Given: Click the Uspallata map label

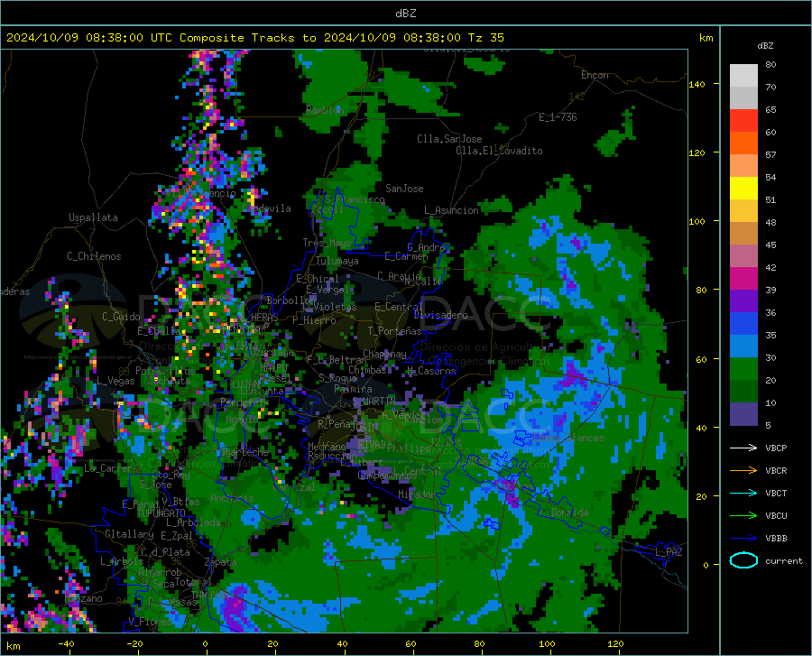Looking at the screenshot, I should pyautogui.click(x=93, y=217).
